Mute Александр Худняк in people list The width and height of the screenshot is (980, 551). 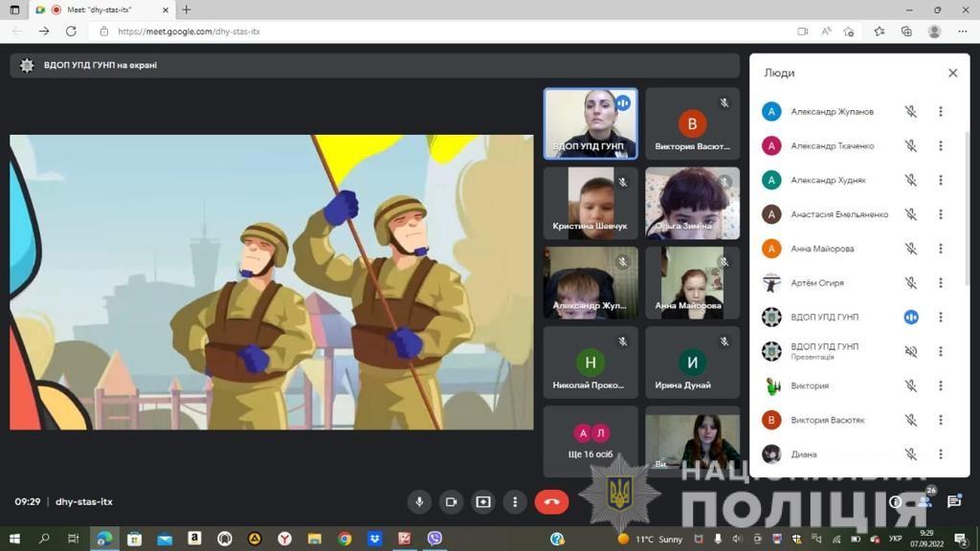tap(911, 181)
